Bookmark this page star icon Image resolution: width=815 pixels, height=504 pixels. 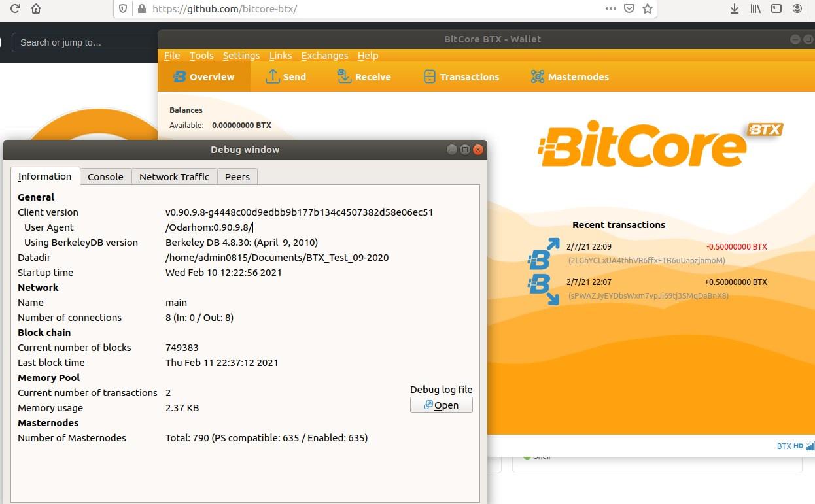coord(648,9)
